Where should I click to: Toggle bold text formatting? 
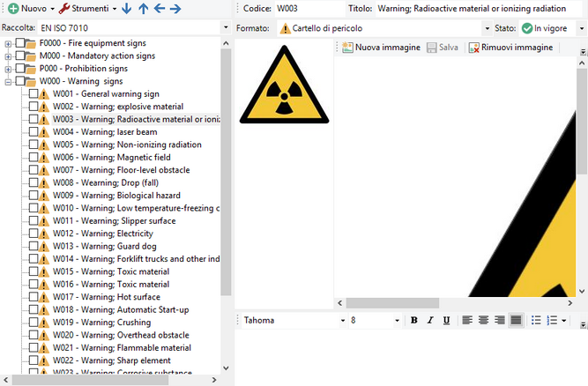pyautogui.click(x=414, y=320)
